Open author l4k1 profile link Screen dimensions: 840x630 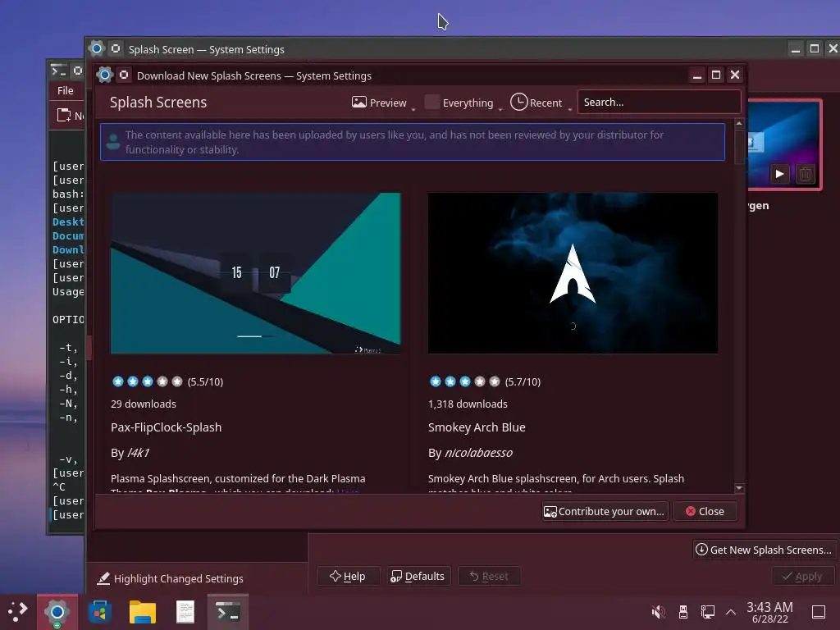[x=138, y=453]
